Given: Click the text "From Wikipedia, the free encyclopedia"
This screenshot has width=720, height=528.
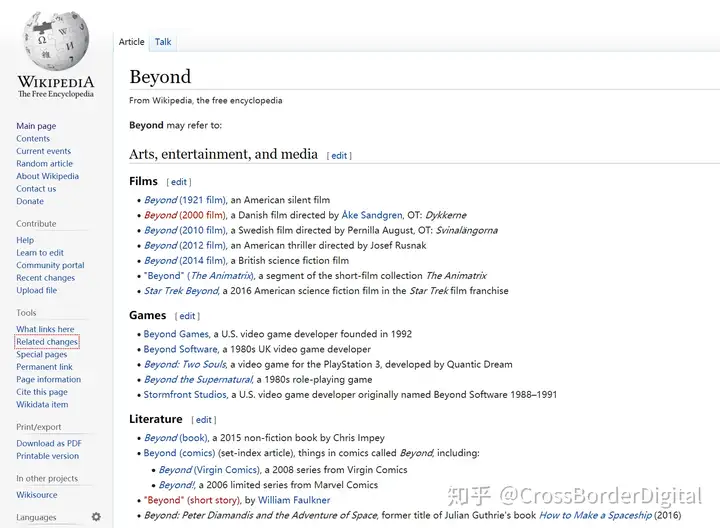Looking at the screenshot, I should click(206, 101).
